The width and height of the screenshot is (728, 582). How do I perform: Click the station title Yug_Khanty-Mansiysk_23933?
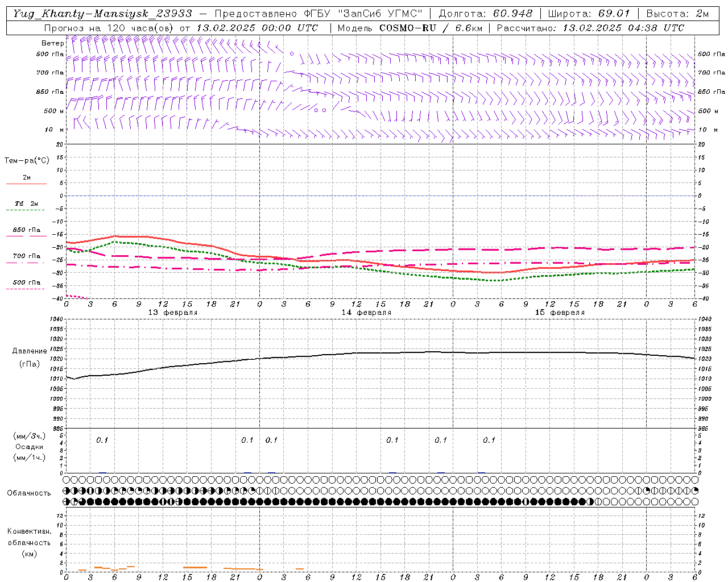pyautogui.click(x=102, y=14)
